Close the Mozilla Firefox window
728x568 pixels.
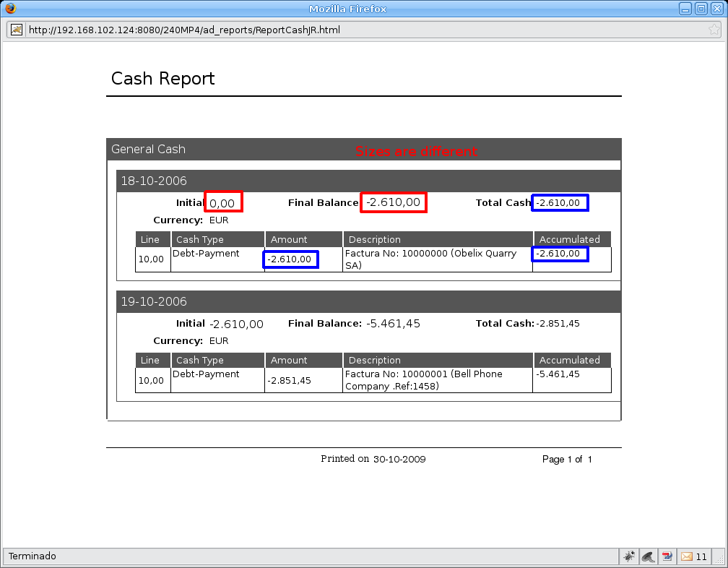pyautogui.click(x=716, y=9)
